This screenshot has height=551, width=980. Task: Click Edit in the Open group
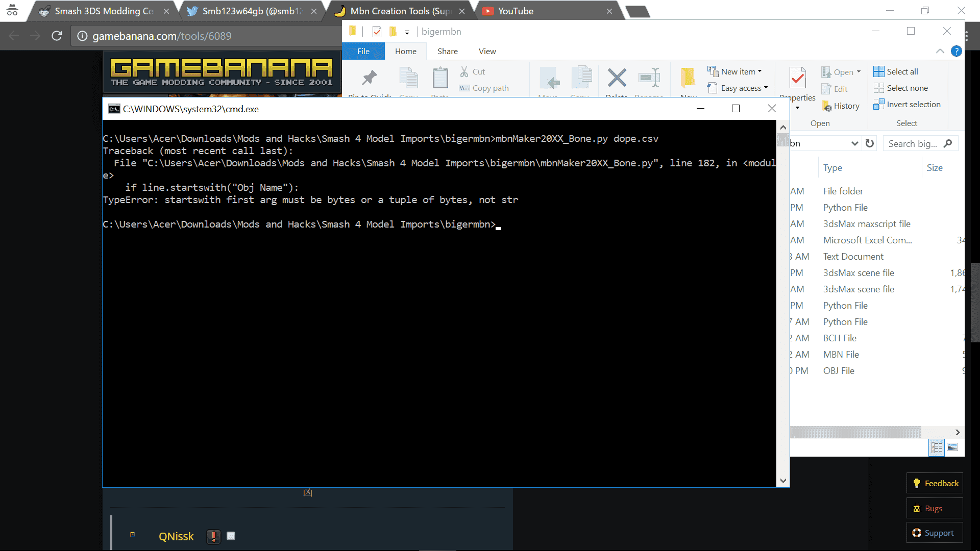[x=835, y=89]
